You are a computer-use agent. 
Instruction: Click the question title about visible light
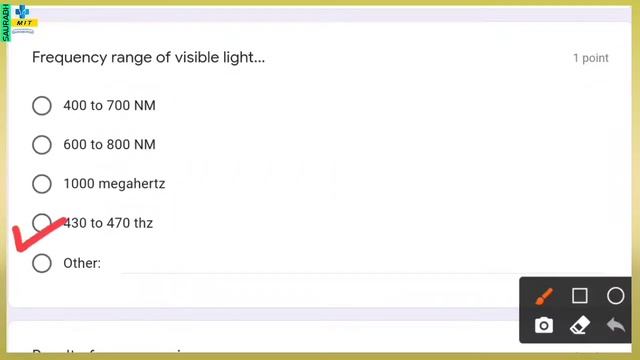tap(149, 58)
